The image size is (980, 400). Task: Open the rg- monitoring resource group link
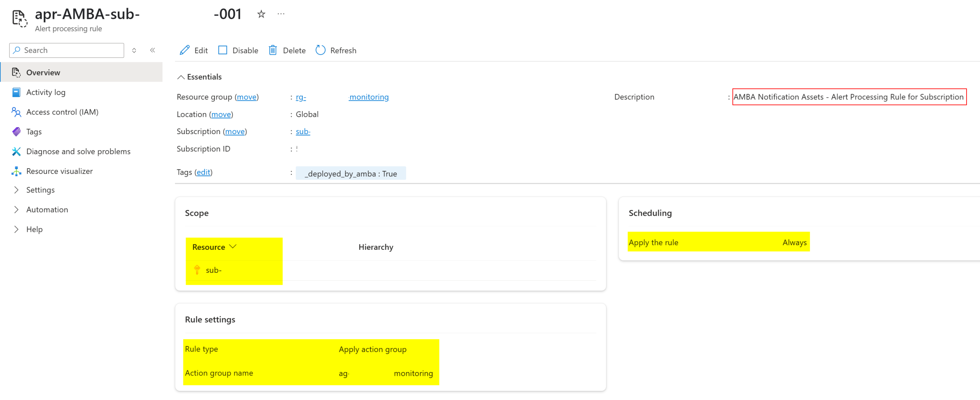342,97
